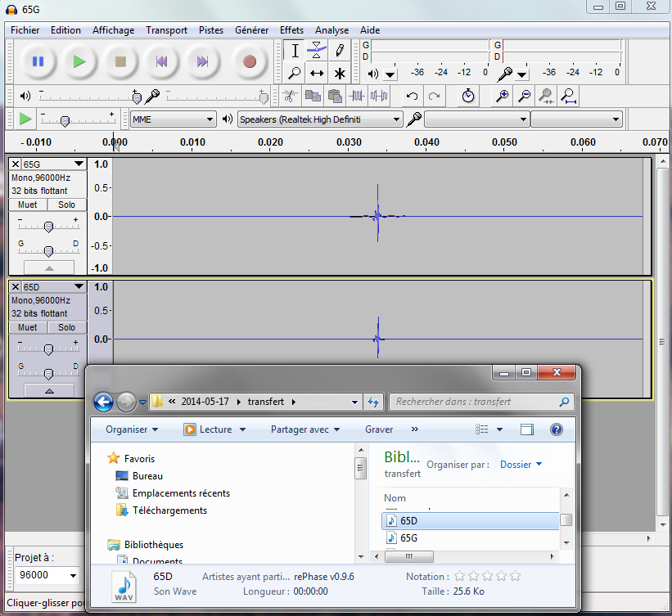The width and height of the screenshot is (672, 616).
Task: Mute the 65D track
Action: (28, 327)
